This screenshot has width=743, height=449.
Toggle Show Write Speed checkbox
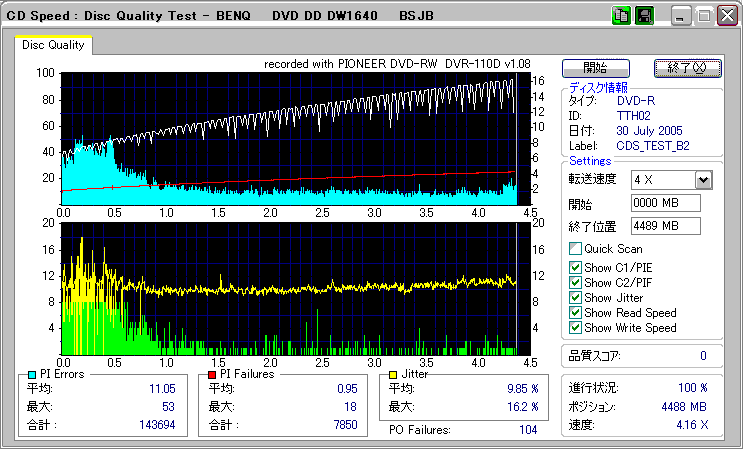[x=575, y=328]
